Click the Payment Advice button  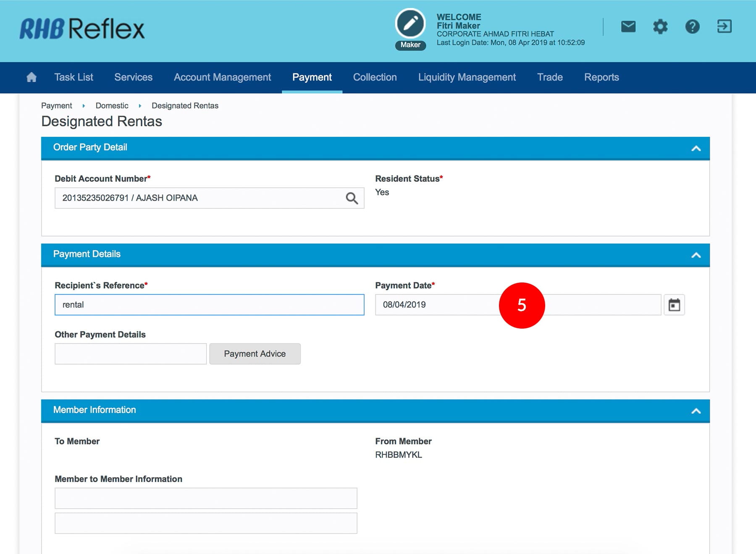[x=255, y=354]
